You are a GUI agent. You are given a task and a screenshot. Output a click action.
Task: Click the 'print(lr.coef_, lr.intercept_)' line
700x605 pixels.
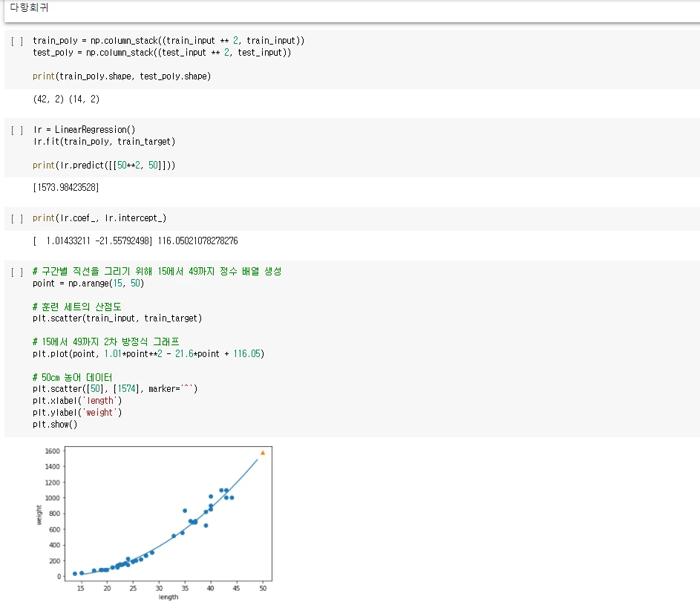(99, 218)
